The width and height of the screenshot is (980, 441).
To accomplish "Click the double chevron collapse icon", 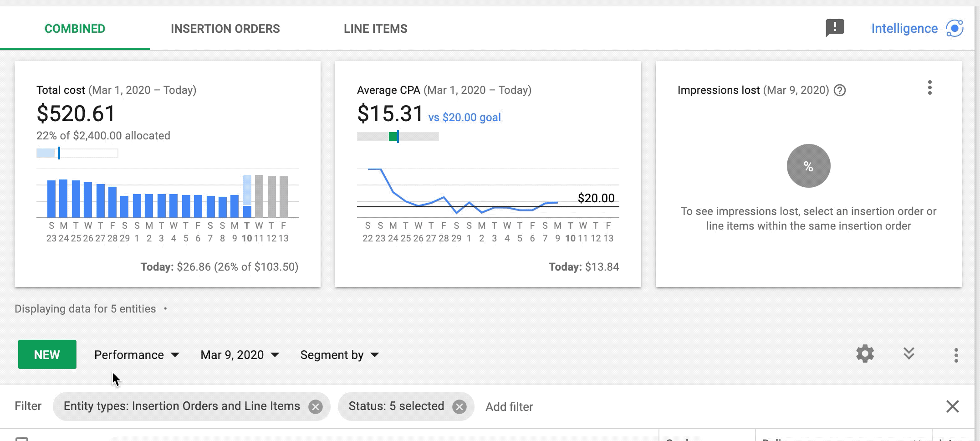I will click(x=909, y=354).
